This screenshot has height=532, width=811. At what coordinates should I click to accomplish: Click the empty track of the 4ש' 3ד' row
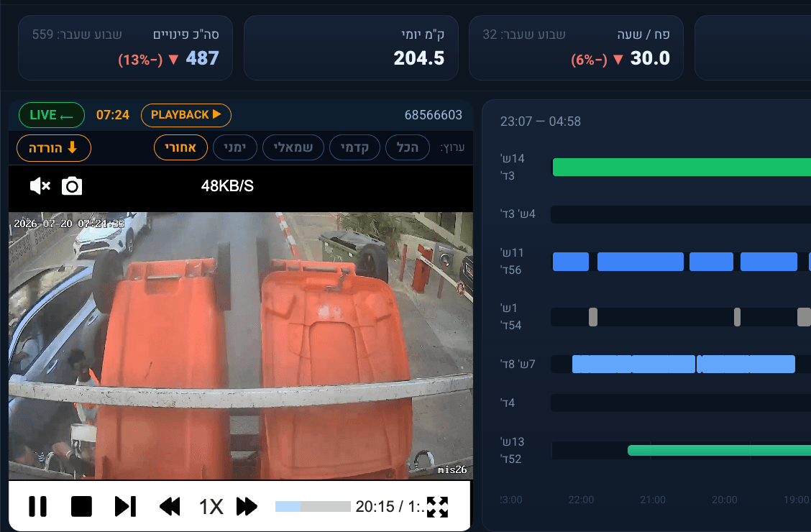coord(681,214)
